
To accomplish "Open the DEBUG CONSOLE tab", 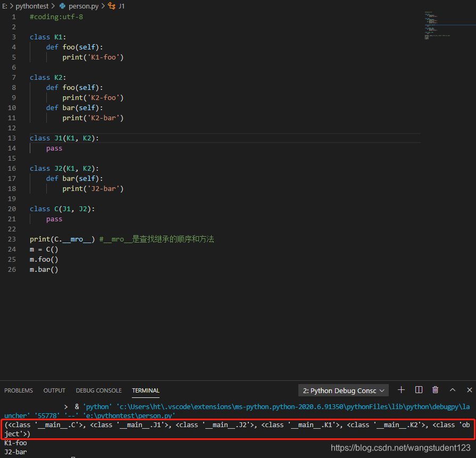I will click(x=99, y=390).
